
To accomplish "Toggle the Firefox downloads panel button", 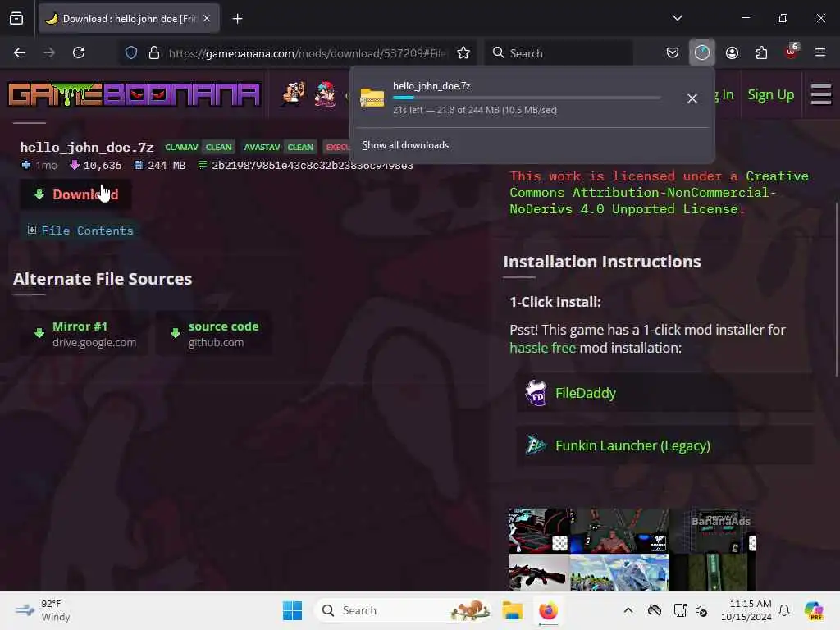I will pos(702,52).
